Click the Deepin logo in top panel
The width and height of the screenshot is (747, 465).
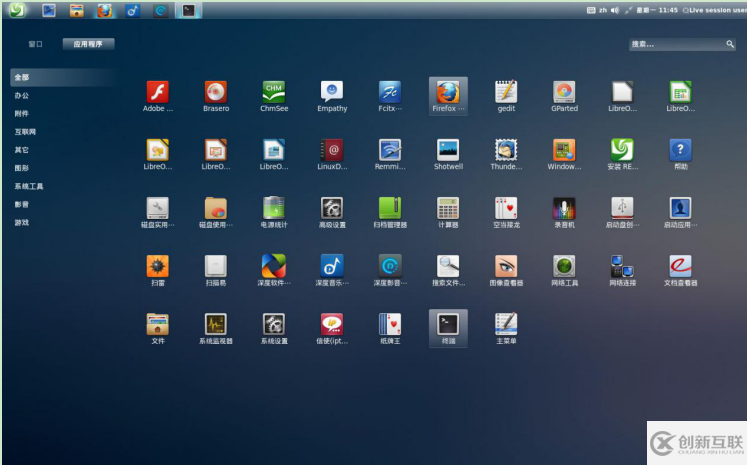[x=17, y=10]
